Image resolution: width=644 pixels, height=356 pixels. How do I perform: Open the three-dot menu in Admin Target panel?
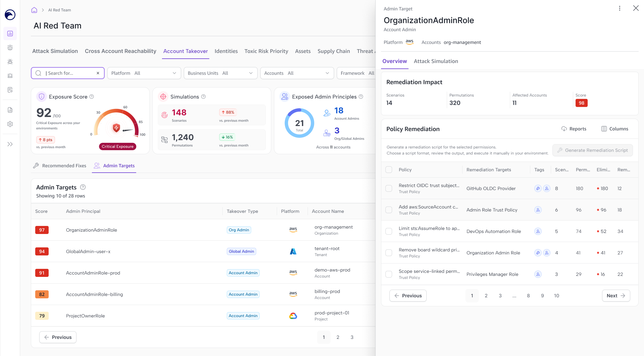point(620,8)
